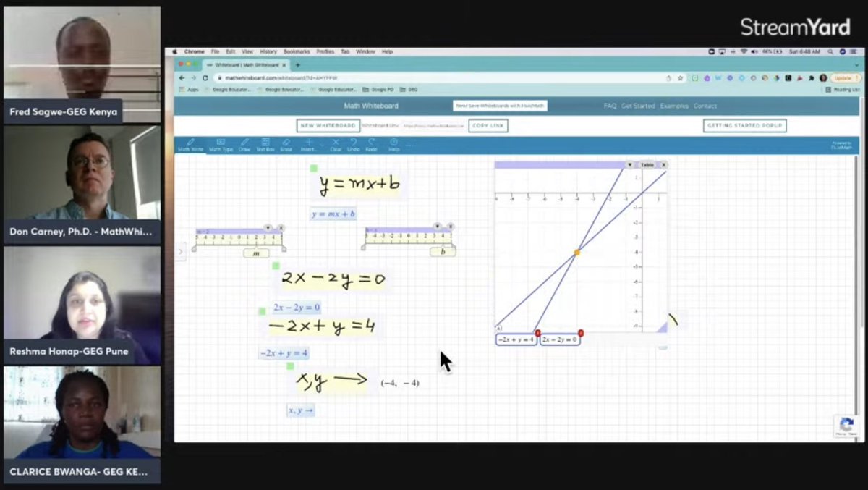Image resolution: width=868 pixels, height=490 pixels.
Task: Click green handle of x,y arrow ink
Action: click(290, 366)
